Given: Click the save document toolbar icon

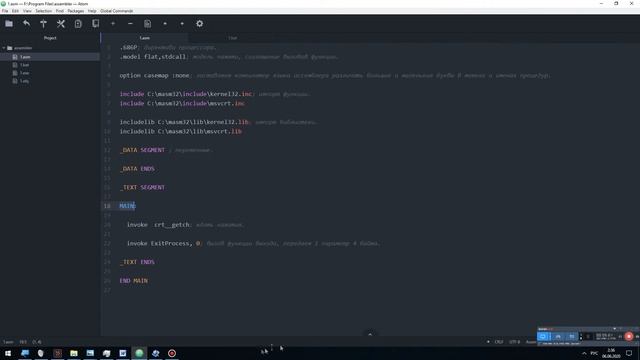Looking at the screenshot, I should [147, 24].
